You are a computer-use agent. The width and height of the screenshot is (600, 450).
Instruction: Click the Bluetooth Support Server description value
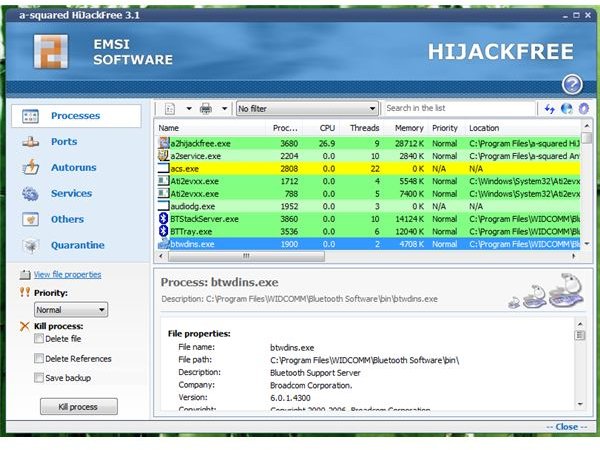[x=315, y=373]
